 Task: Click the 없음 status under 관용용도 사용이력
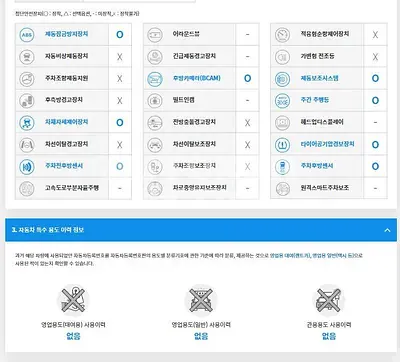click(x=329, y=336)
